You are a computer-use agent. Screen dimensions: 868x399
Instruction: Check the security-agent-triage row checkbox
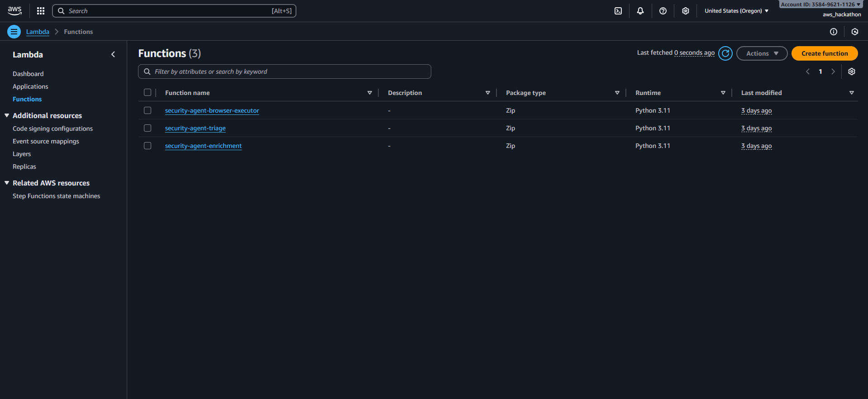(148, 128)
